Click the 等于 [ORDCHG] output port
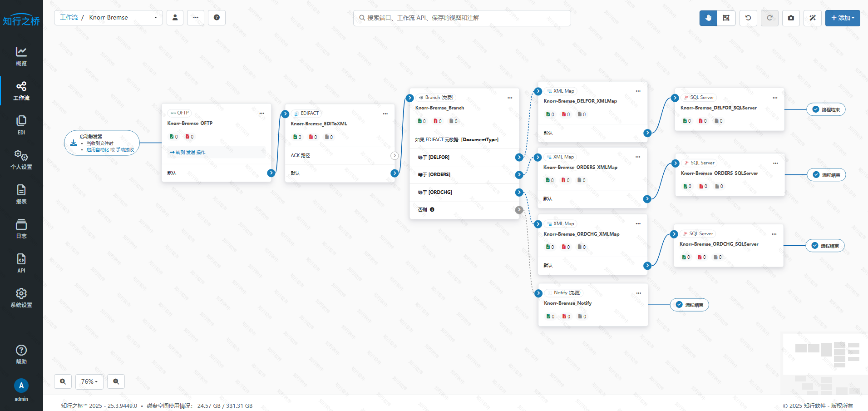Image resolution: width=868 pixels, height=411 pixels. (x=519, y=193)
